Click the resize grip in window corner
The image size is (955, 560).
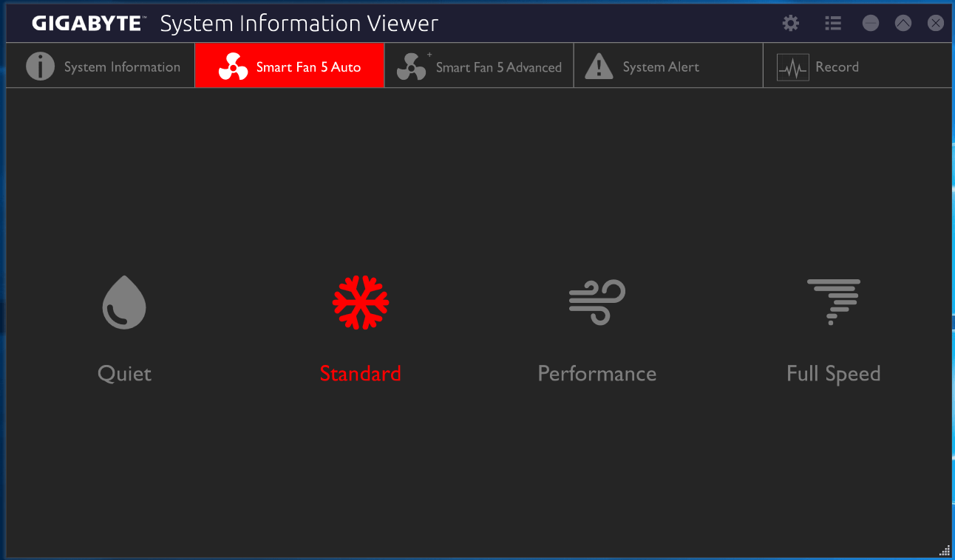(x=945, y=550)
